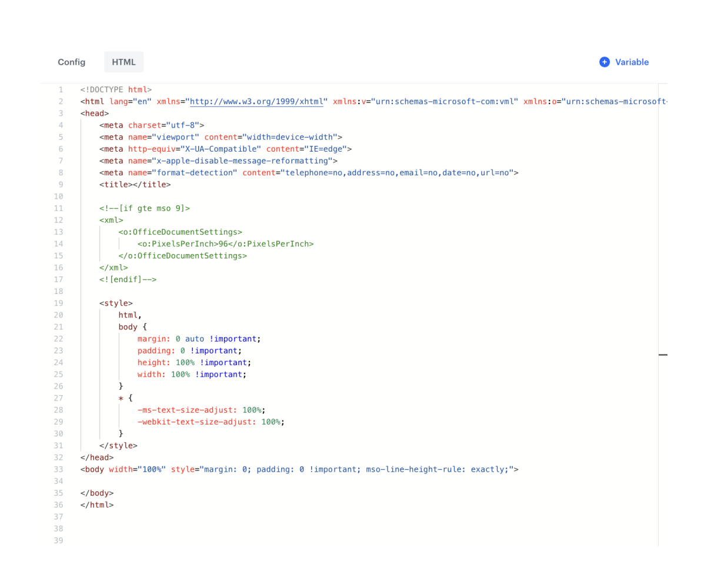Place cursor inside the viewport meta tag
Viewport: 711px width, 588px height.
(x=218, y=136)
